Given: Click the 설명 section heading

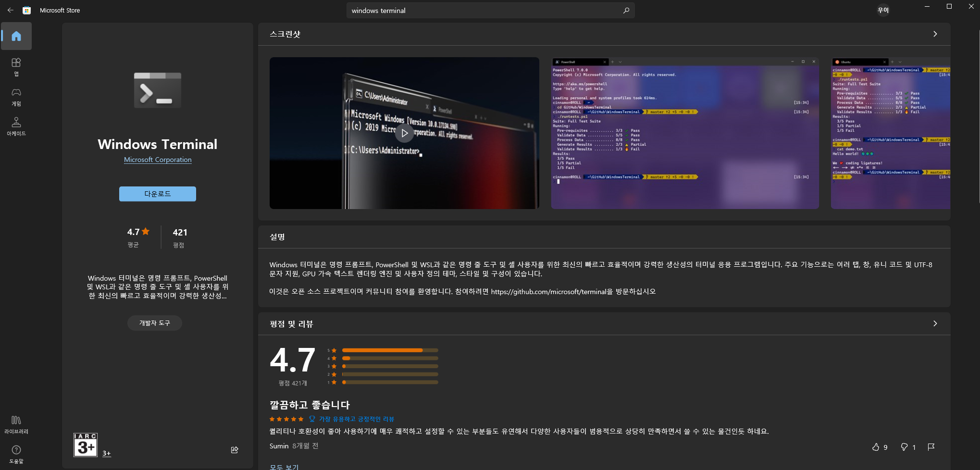Looking at the screenshot, I should point(277,237).
